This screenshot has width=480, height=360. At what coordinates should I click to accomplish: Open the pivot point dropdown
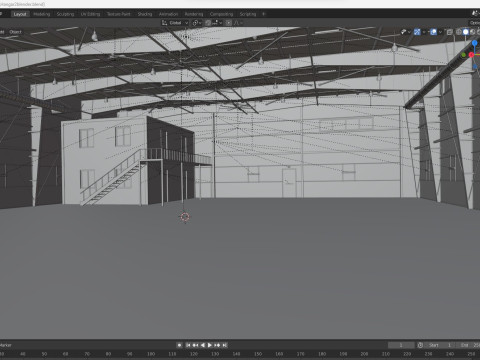coord(197,23)
